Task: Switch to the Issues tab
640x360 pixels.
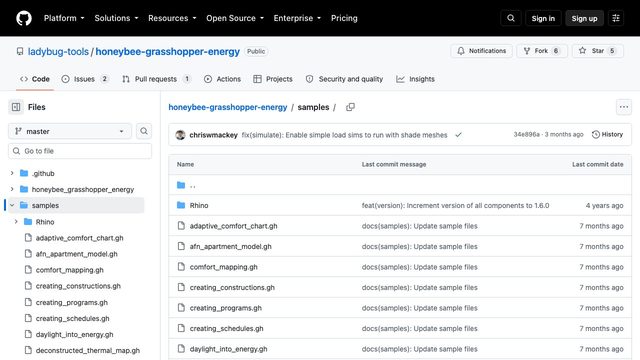Action: point(85,79)
